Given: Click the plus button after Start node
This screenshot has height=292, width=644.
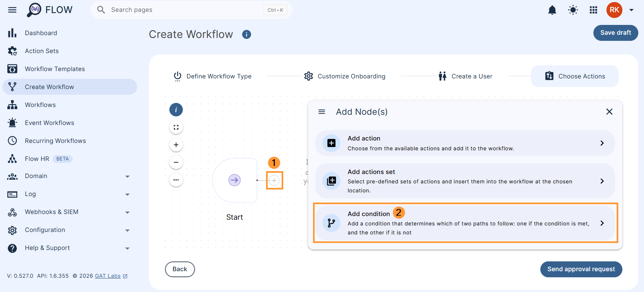Looking at the screenshot, I should coord(274,180).
